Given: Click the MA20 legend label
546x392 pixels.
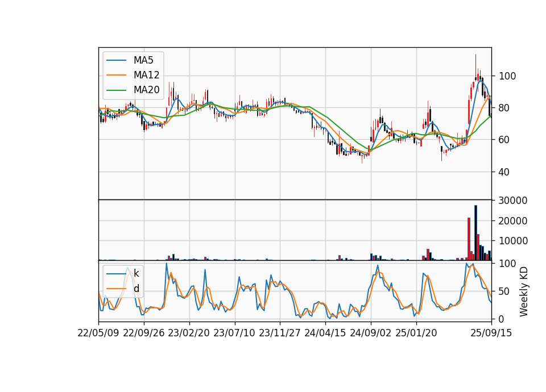Looking at the screenshot, I should pyautogui.click(x=146, y=90).
